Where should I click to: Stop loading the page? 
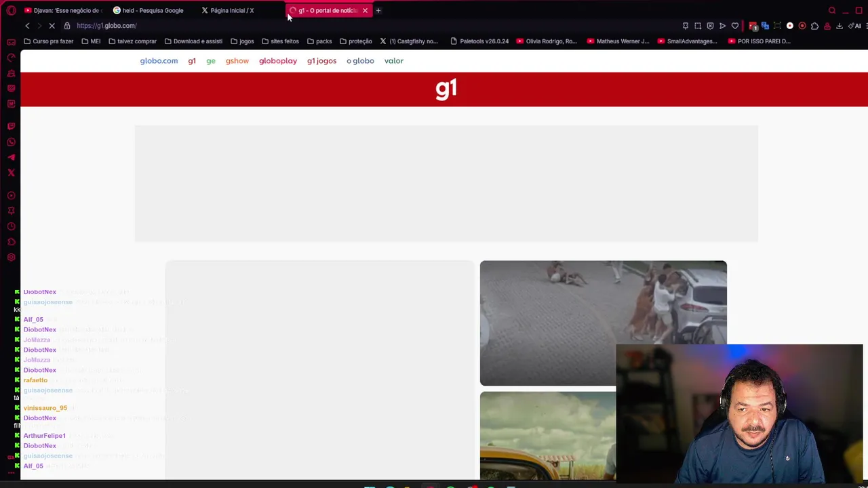pos(52,26)
